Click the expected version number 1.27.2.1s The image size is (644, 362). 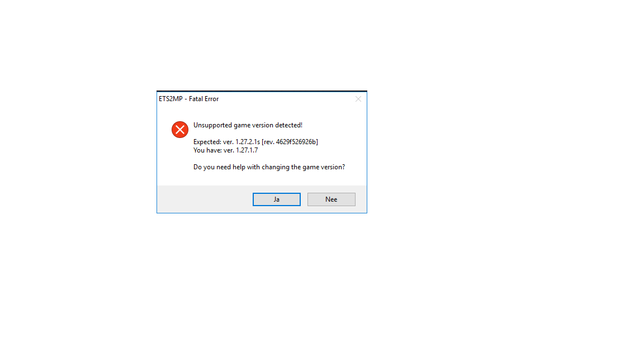[248, 142]
